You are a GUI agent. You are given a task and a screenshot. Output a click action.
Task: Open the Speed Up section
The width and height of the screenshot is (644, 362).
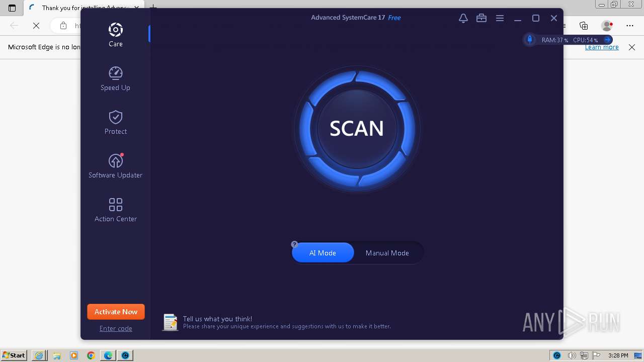[x=115, y=78]
